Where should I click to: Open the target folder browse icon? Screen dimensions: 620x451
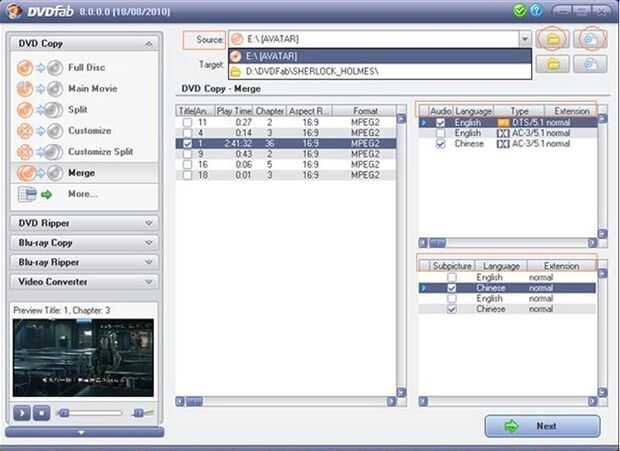[553, 64]
